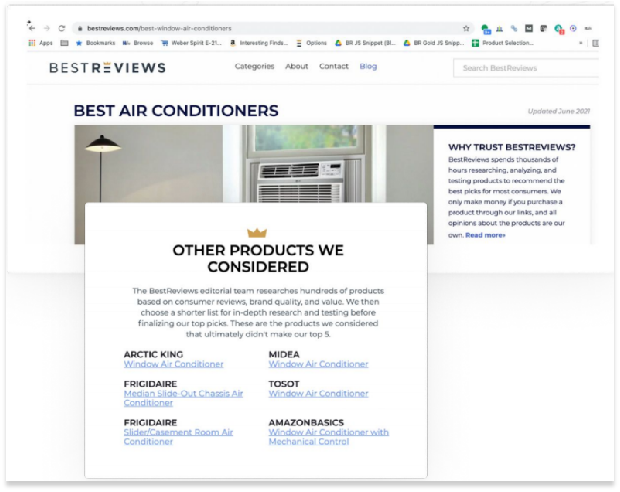Click the Search BestReviews field

[x=526, y=68]
